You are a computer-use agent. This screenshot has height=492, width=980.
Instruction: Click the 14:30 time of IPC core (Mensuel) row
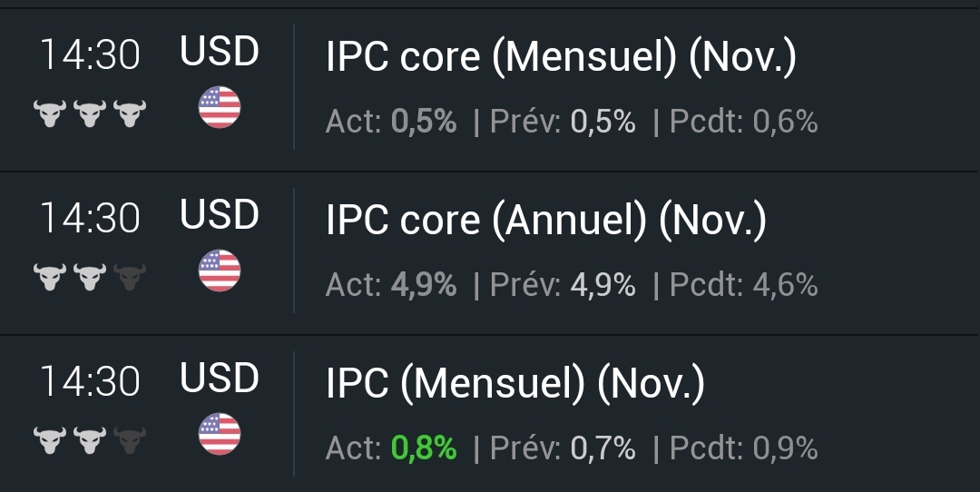(90, 56)
